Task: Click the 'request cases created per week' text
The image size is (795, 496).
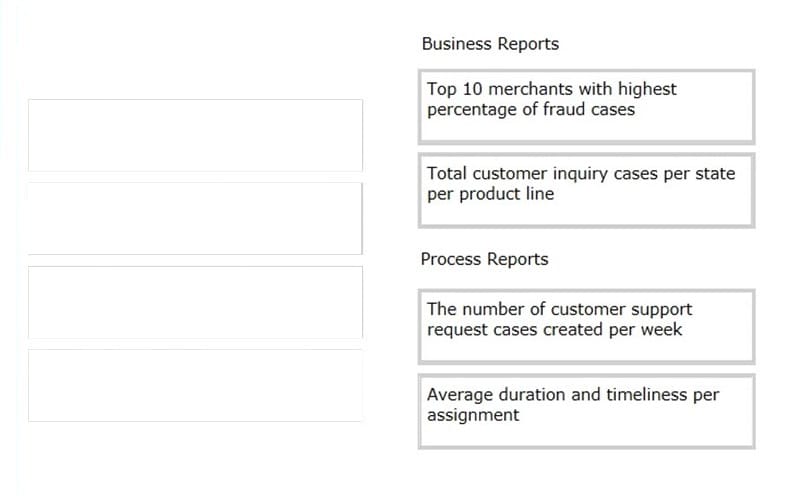Action: pos(554,330)
